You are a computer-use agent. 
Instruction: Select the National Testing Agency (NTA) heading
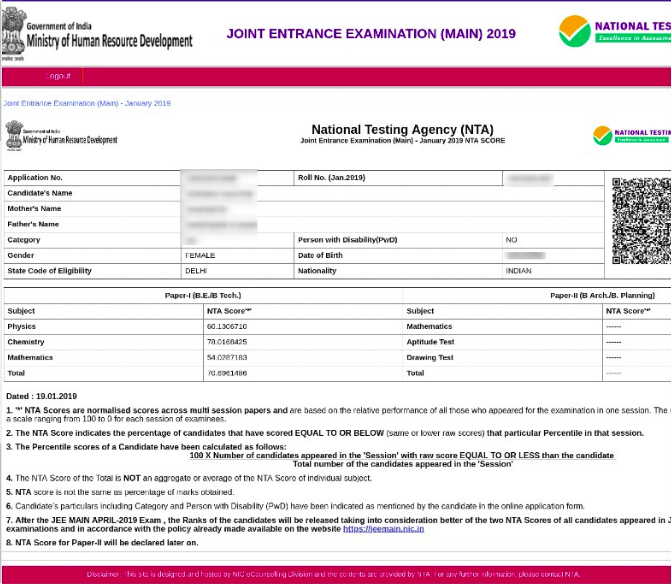pos(402,129)
